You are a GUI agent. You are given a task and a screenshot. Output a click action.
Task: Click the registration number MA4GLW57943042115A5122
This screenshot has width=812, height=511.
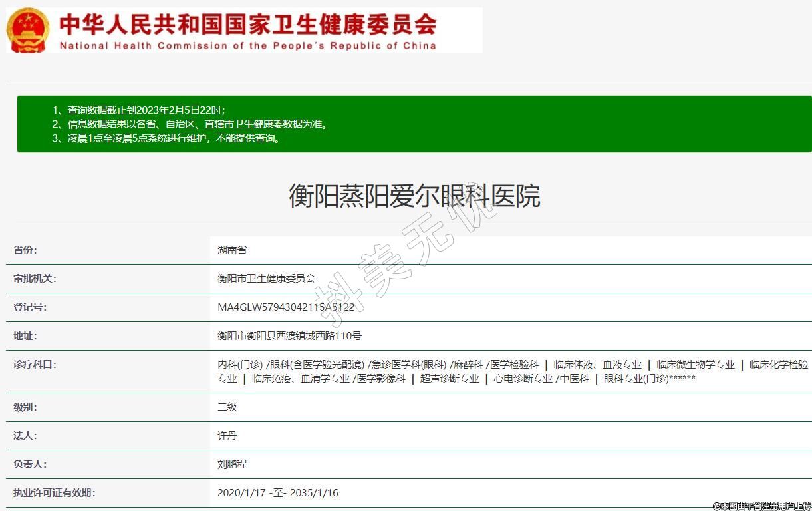tap(291, 307)
